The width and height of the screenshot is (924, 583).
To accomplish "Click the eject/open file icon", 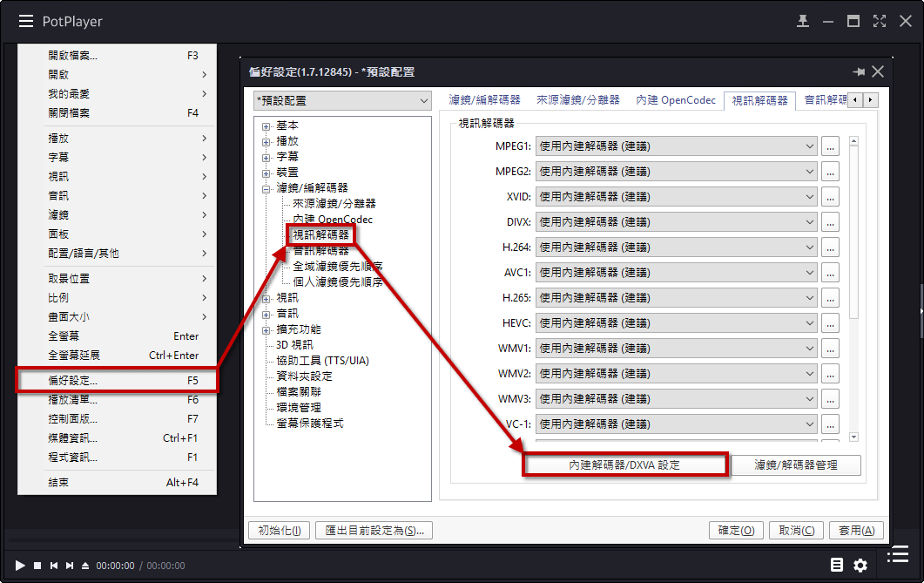I will [85, 566].
